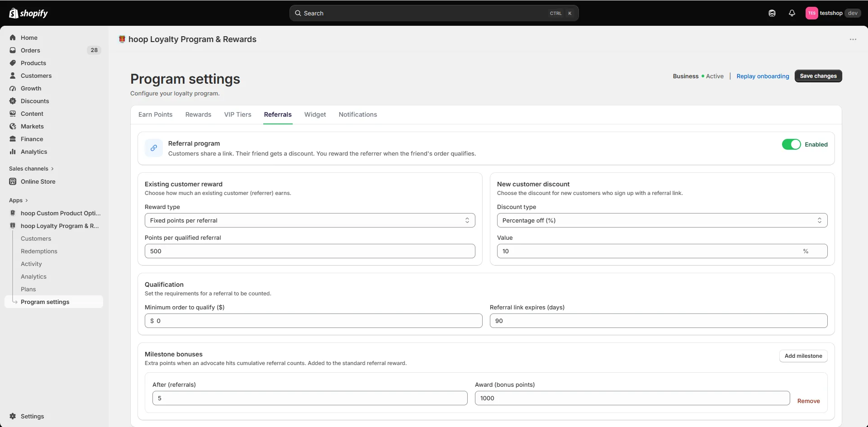
Task: Click the Points per qualified referral field
Action: (x=310, y=251)
